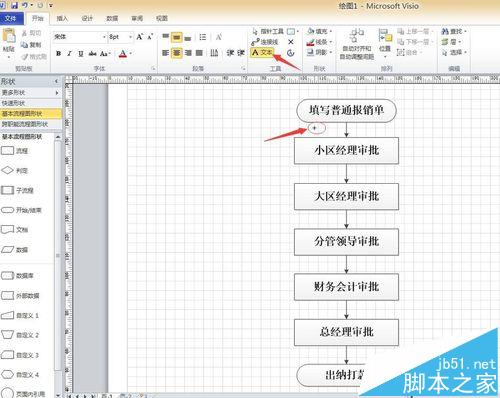Image resolution: width=500 pixels, height=398 pixels.
Task: Toggle Underline formatting
Action: point(81,53)
